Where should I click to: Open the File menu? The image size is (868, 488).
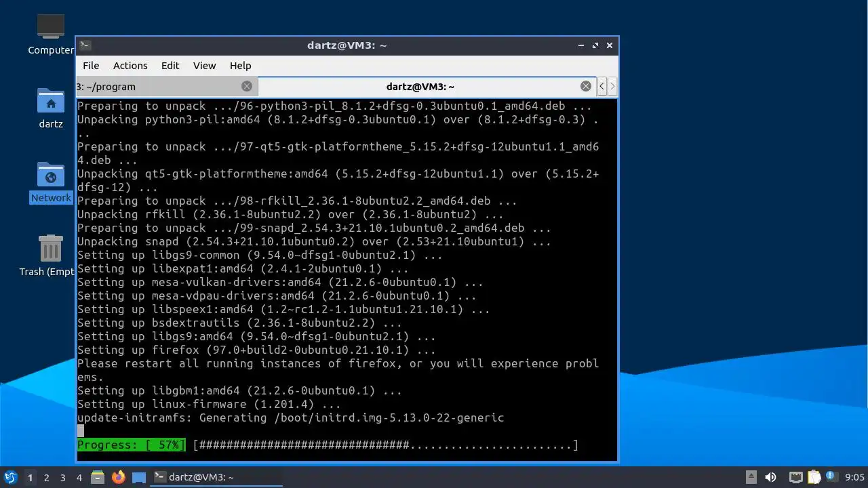click(91, 66)
